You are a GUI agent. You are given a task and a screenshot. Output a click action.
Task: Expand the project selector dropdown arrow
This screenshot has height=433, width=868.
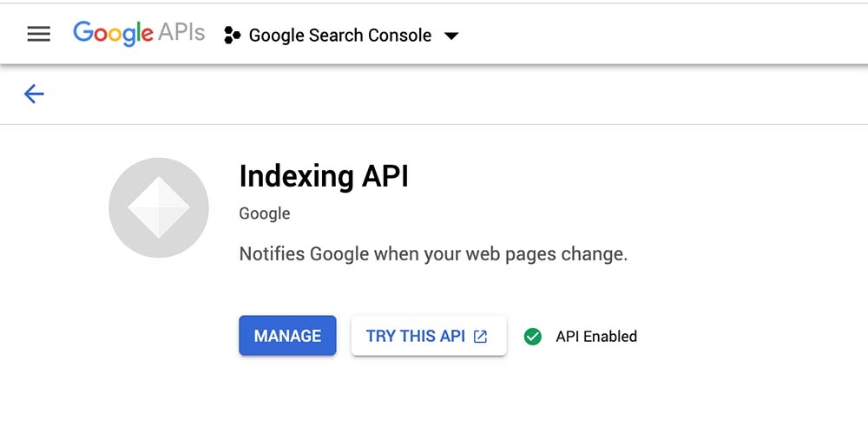(450, 36)
